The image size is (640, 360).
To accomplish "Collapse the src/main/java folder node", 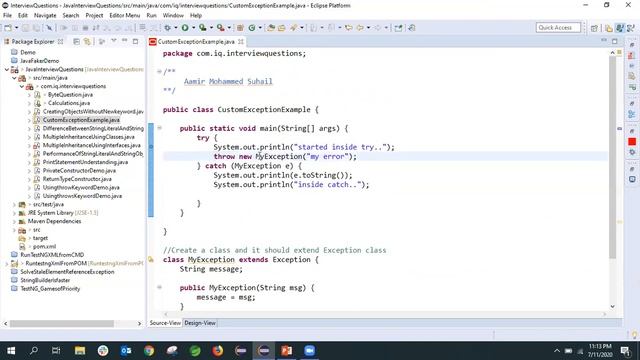I will [x=14, y=78].
